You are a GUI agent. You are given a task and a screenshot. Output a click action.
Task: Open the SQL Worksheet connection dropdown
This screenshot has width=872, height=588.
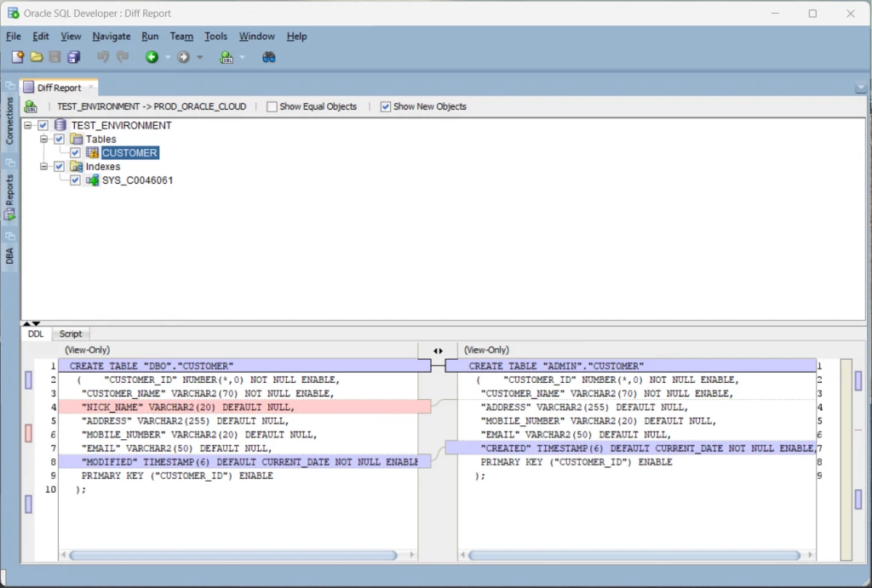(x=242, y=57)
